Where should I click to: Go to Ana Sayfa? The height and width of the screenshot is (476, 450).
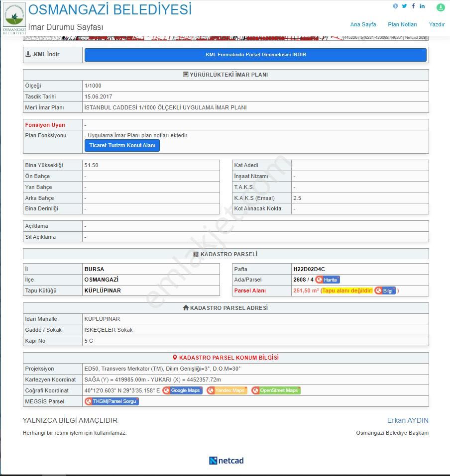coord(363,24)
